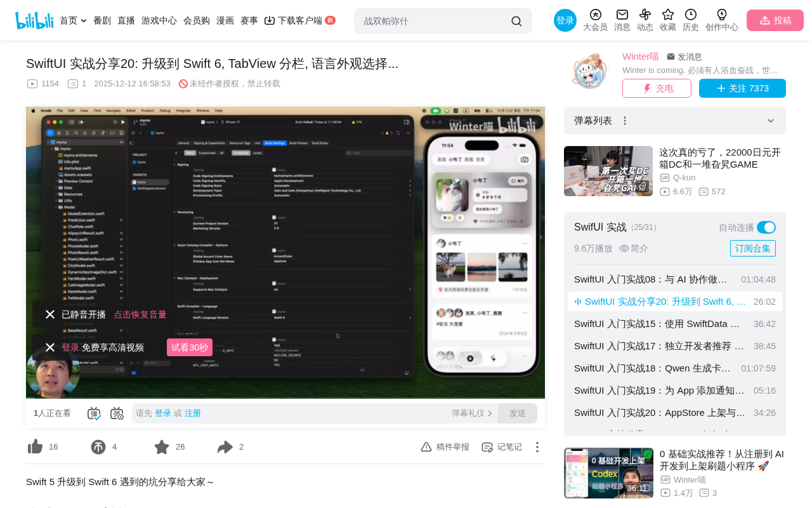Click the search magnifier icon
The width and height of the screenshot is (812, 508).
[516, 21]
